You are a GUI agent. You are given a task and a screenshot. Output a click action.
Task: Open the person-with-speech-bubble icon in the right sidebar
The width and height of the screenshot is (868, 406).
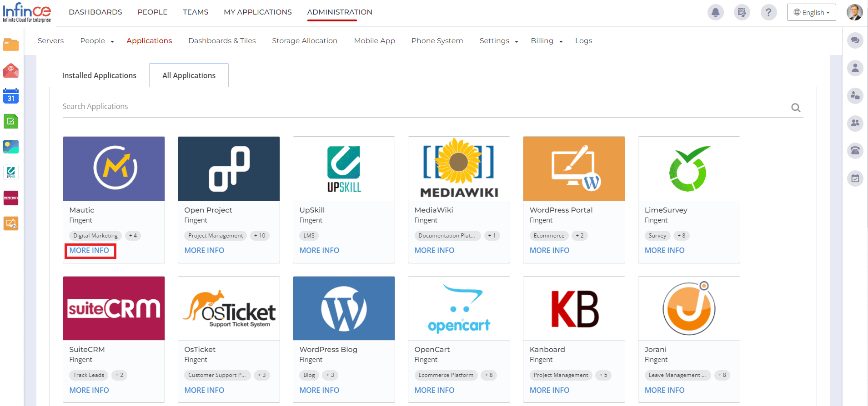pos(855,96)
